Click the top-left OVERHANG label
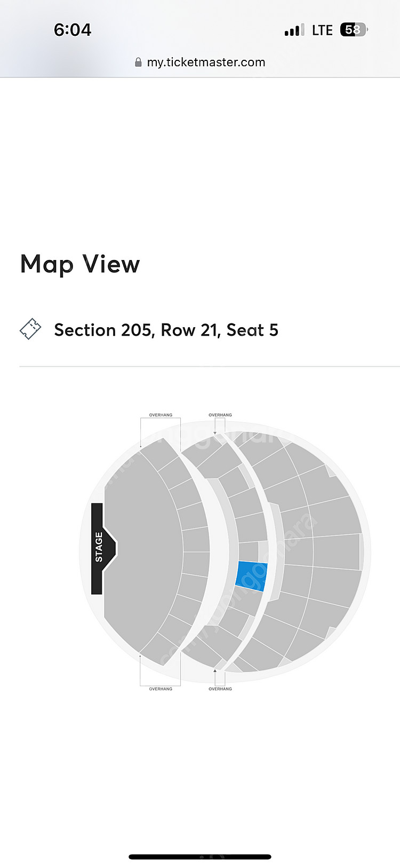This screenshot has height=868, width=400. tap(161, 415)
